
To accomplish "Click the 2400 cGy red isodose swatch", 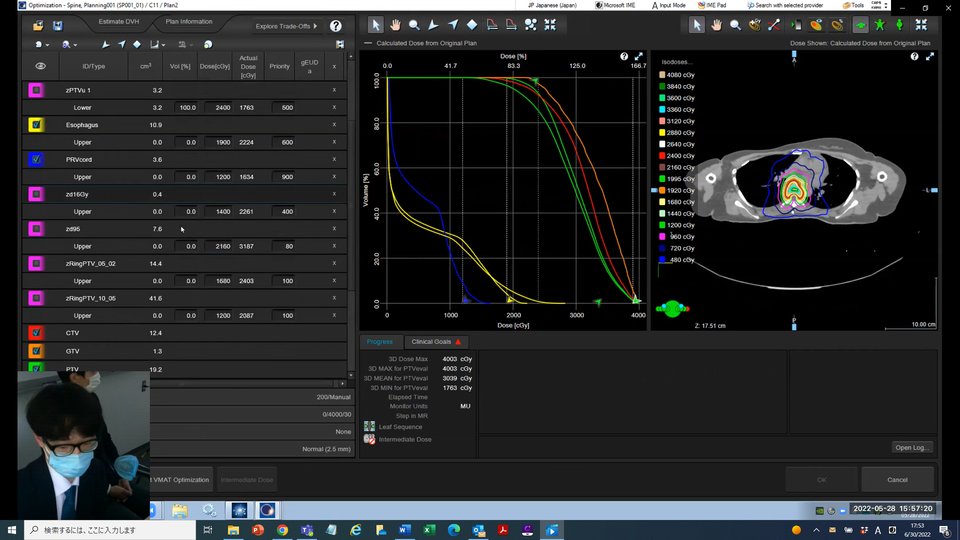I will click(662, 156).
